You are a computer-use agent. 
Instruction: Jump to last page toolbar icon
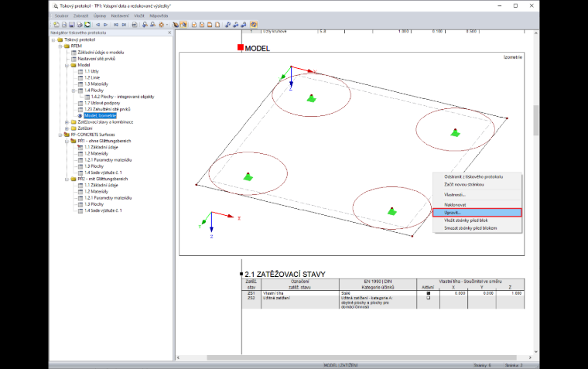[x=124, y=25]
